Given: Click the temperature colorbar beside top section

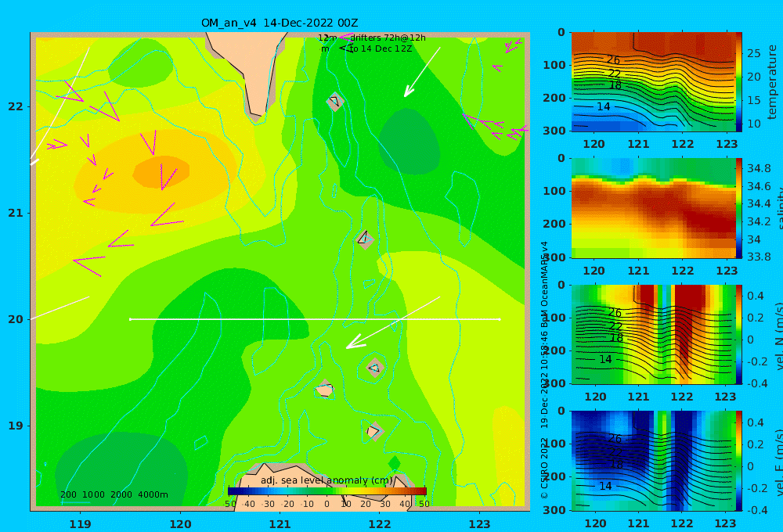Looking at the screenshot, I should click(x=738, y=81).
